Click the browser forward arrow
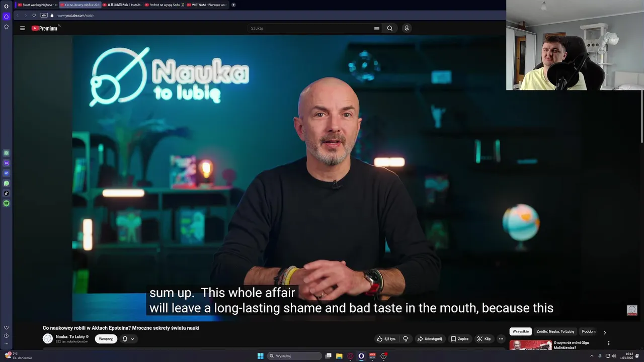The image size is (644, 362). 26,15
